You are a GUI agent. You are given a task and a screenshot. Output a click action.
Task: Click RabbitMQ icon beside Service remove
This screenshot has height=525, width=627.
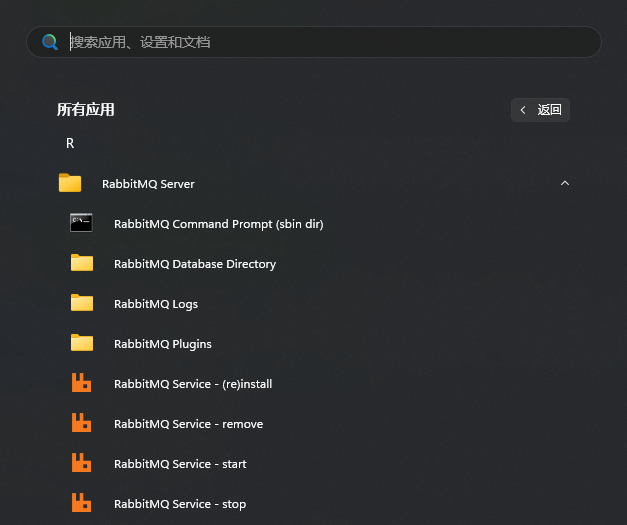coord(82,423)
